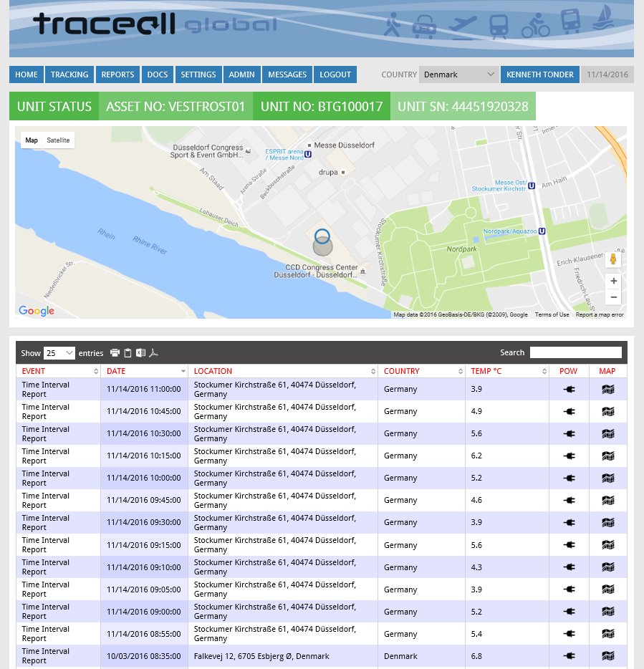Sort table by TEMP °C column
Viewport: 644px width, 669px height.
pyautogui.click(x=507, y=371)
